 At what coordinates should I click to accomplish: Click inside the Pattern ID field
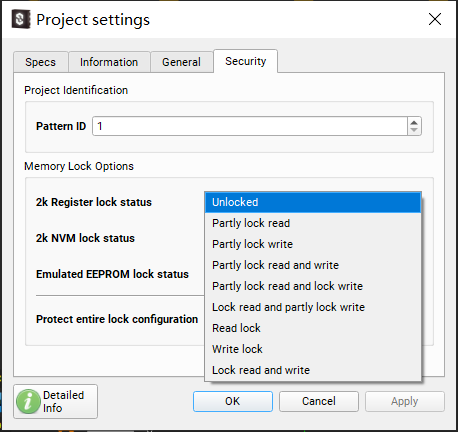tap(250, 126)
